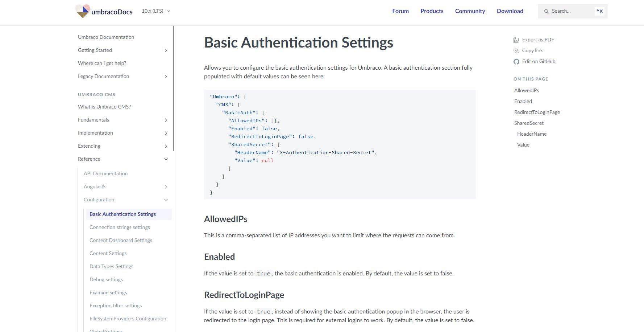Open the 10.x (LTS) version dropdown
644x332 pixels.
coord(156,11)
